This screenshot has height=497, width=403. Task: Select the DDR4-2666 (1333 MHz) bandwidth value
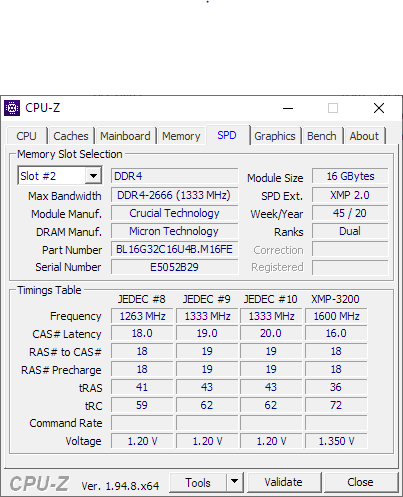pyautogui.click(x=175, y=195)
